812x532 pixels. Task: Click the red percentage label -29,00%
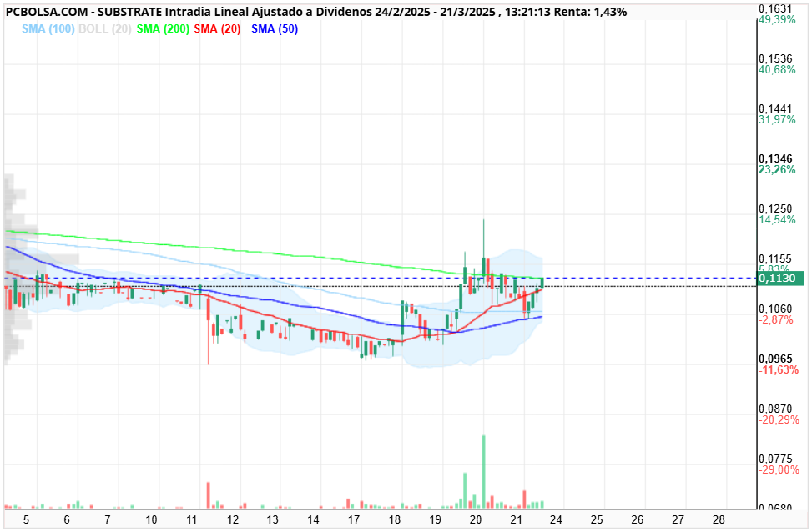[779, 470]
